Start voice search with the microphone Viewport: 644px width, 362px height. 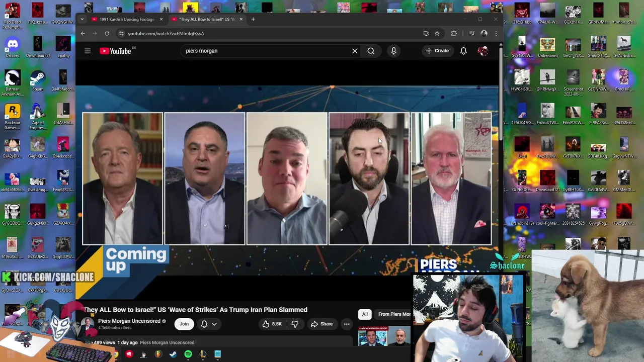coord(393,51)
